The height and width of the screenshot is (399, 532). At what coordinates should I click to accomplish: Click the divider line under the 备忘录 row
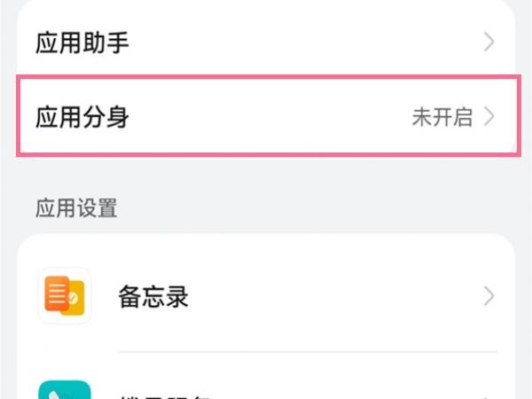(x=308, y=352)
